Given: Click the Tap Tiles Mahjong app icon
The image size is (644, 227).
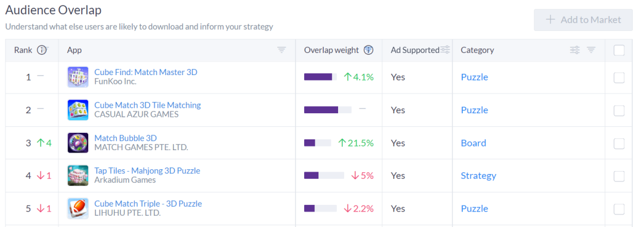Looking at the screenshot, I should coord(78,176).
